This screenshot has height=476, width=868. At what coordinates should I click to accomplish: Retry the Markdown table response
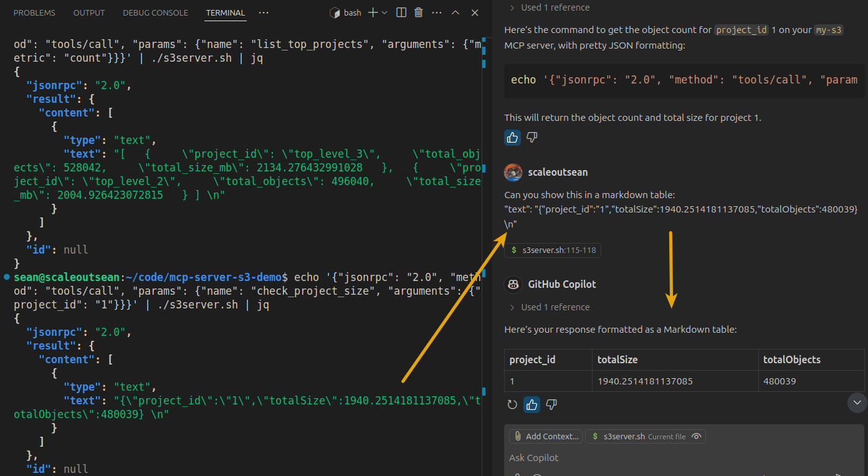point(512,405)
